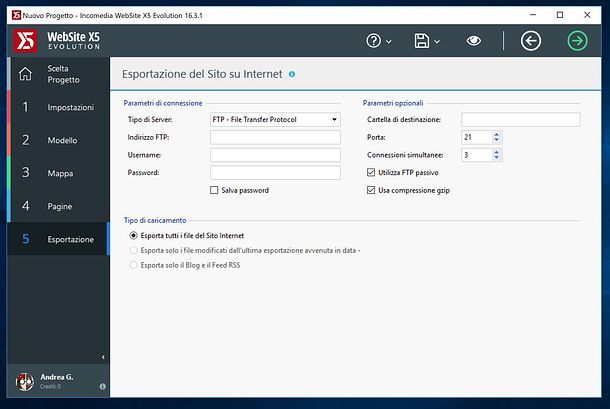Screen dimensions: 610x409
Task: Click the info icon next to Crediti
Action: pos(103,386)
